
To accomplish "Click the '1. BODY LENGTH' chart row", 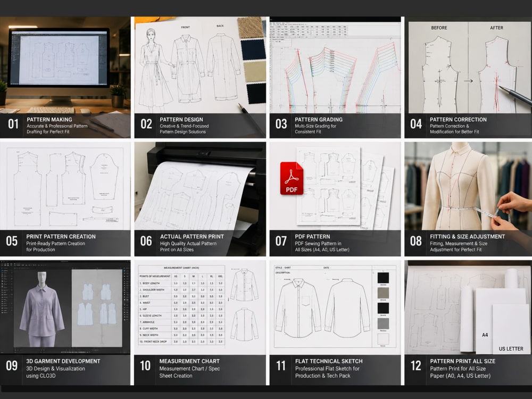I will click(x=181, y=283).
